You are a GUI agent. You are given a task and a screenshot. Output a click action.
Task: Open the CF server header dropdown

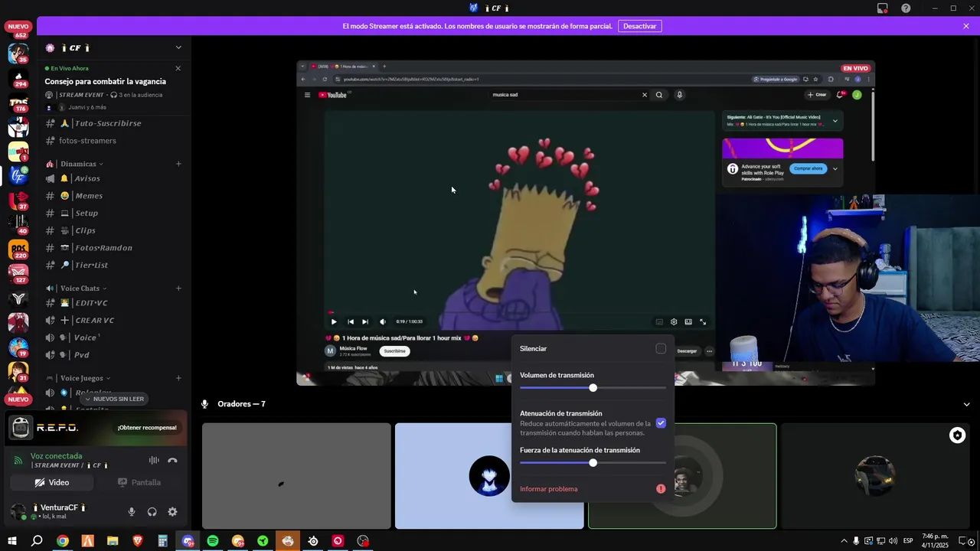(178, 47)
